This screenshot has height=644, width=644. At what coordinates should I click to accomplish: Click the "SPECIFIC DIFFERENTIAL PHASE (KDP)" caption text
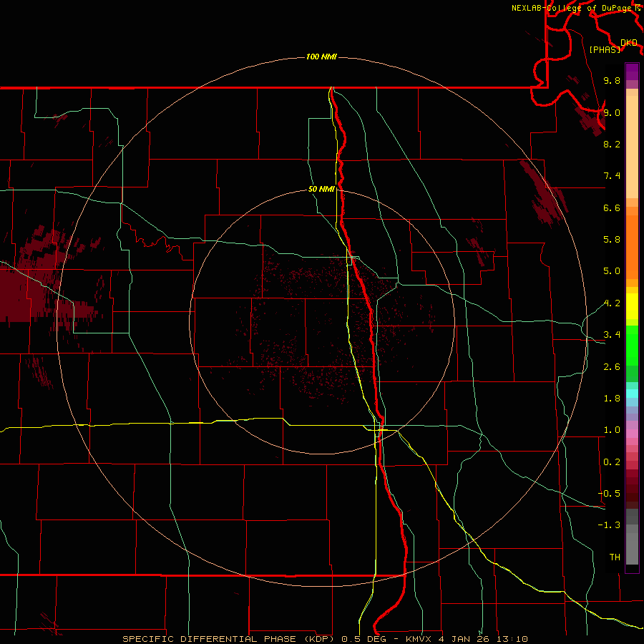coord(230,639)
